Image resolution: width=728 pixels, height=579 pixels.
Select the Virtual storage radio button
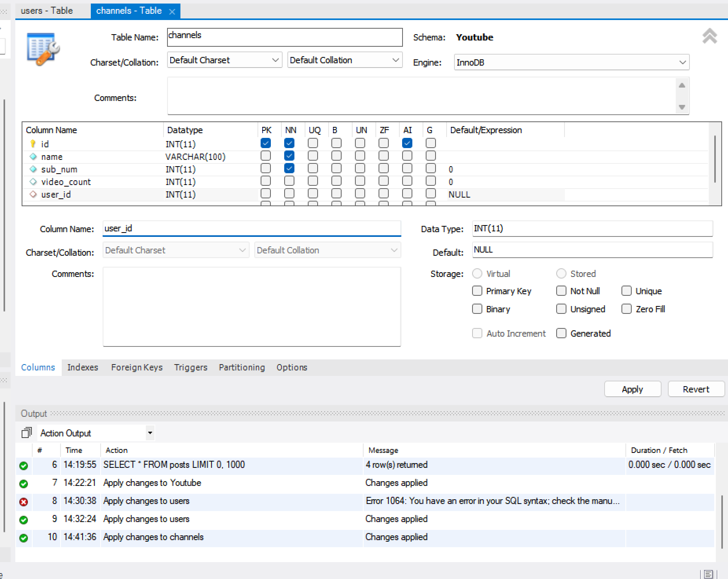coord(477,273)
